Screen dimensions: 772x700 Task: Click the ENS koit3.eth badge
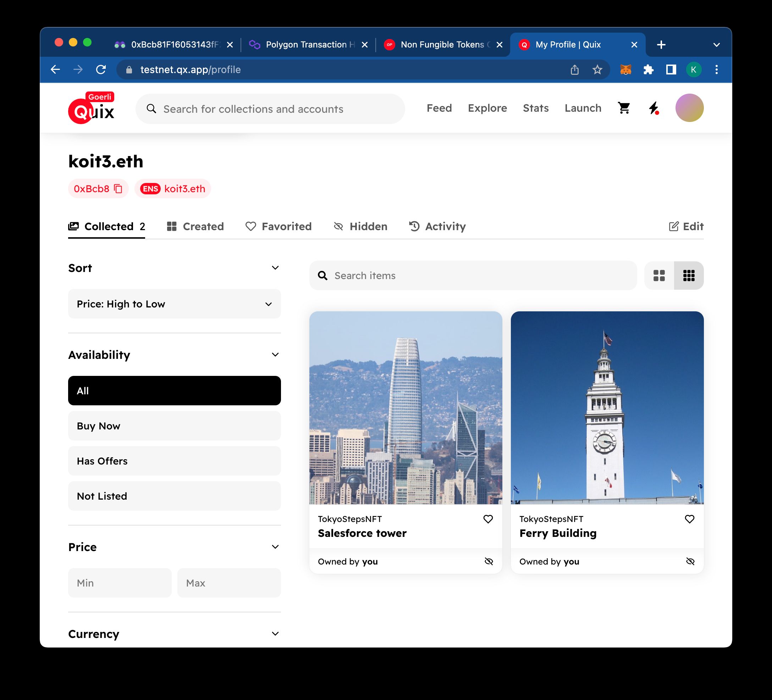click(173, 189)
